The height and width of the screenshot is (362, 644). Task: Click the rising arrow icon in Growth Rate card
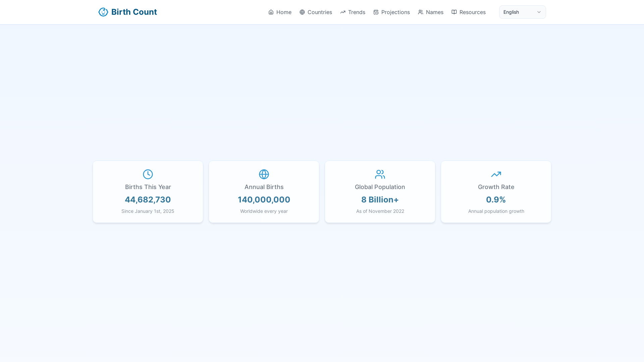(x=496, y=174)
